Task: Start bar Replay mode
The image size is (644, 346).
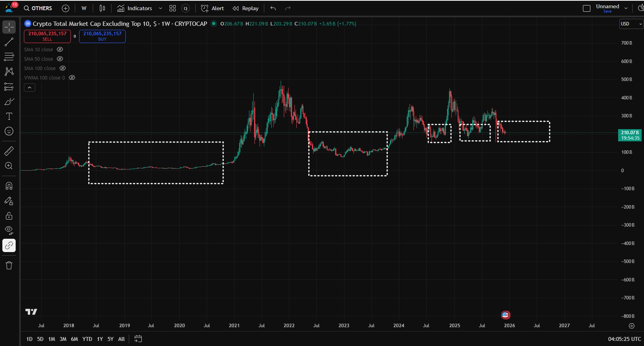Action: pos(245,8)
